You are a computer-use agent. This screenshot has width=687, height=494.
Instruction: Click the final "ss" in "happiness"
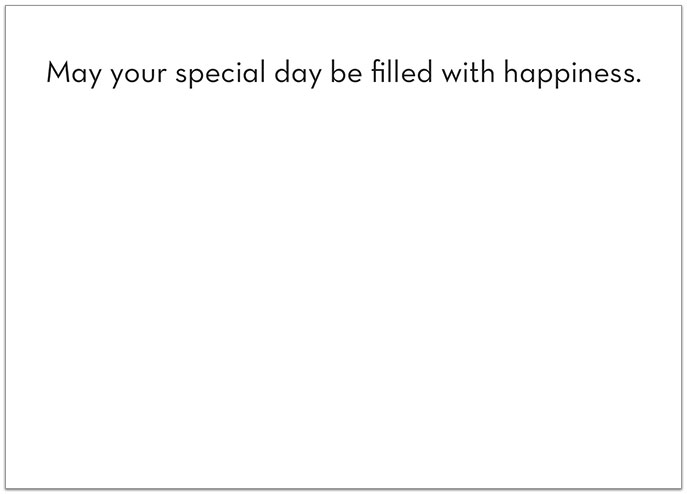pyautogui.click(x=621, y=74)
